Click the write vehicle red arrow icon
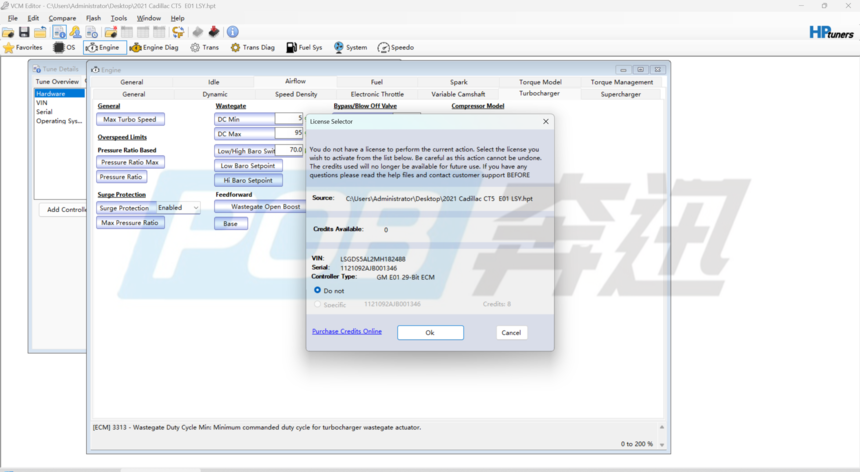This screenshot has height=472, width=860. 214,32
